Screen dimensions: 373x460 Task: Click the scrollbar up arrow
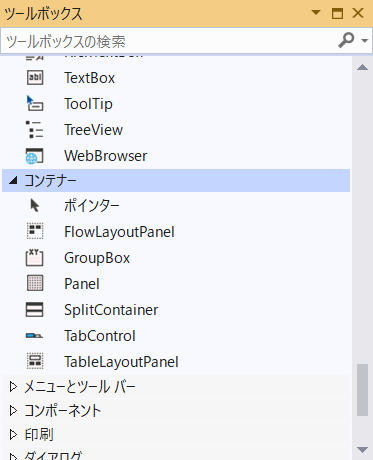[x=362, y=67]
